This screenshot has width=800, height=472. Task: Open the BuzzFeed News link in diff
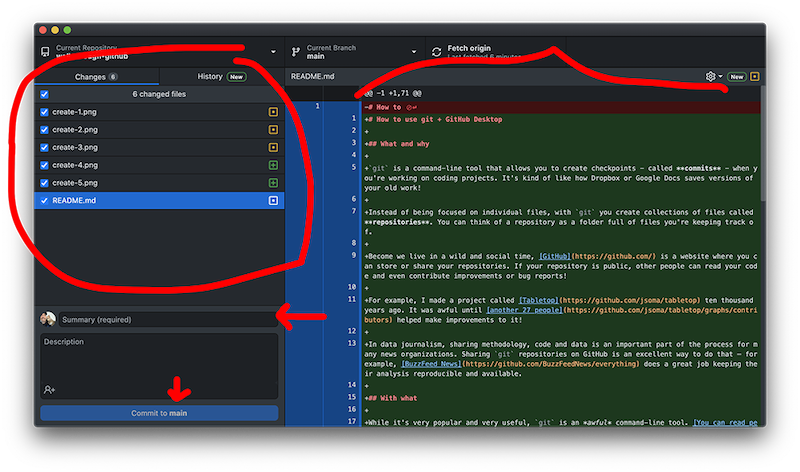point(431,364)
